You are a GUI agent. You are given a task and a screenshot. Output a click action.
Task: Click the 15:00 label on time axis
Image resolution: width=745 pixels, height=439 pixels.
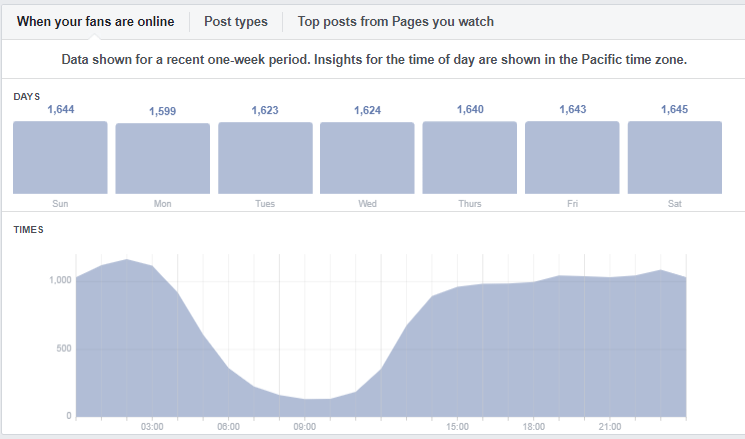[458, 427]
